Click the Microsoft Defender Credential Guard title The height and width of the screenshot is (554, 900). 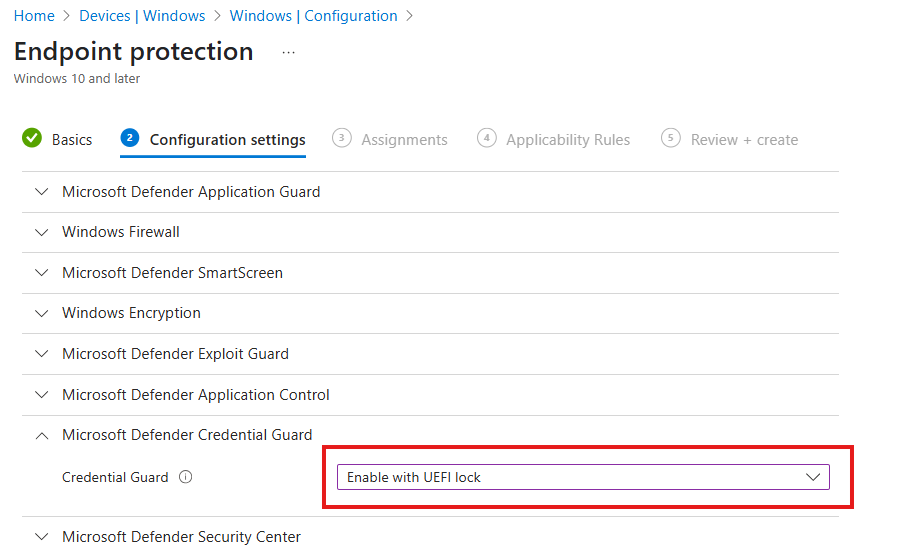(x=187, y=435)
